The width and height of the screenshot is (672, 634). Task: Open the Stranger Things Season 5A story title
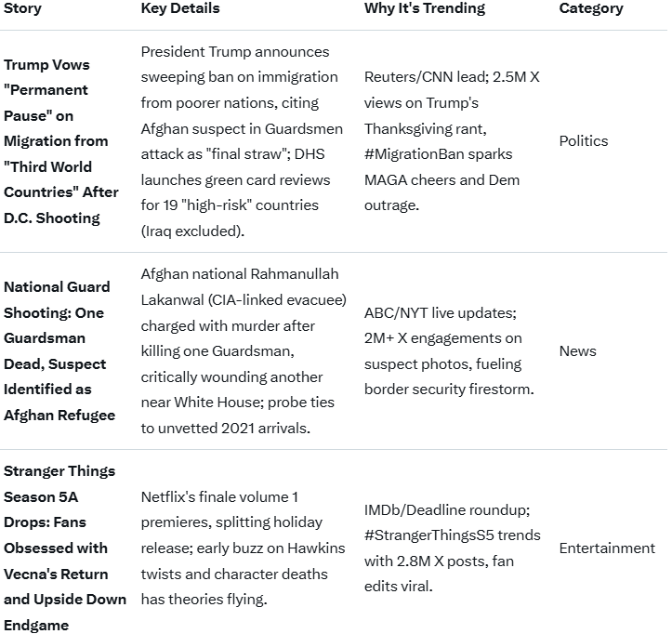click(x=64, y=548)
